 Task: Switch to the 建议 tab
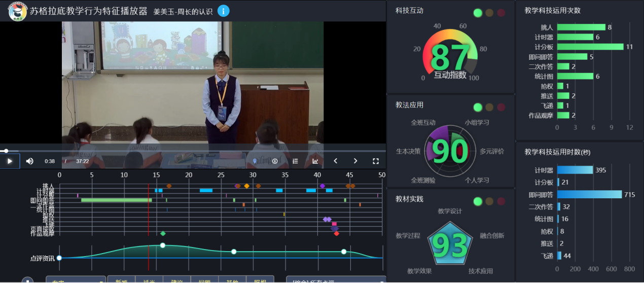[x=176, y=280]
